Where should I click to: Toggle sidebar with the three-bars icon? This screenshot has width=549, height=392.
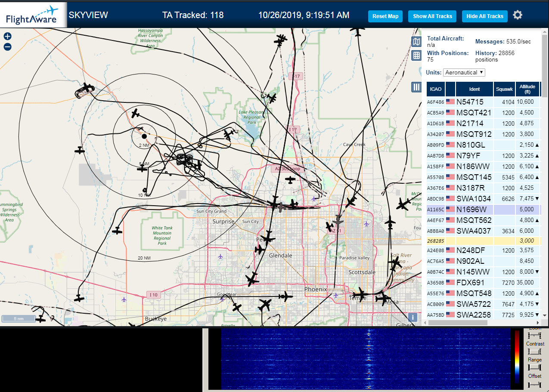click(416, 87)
